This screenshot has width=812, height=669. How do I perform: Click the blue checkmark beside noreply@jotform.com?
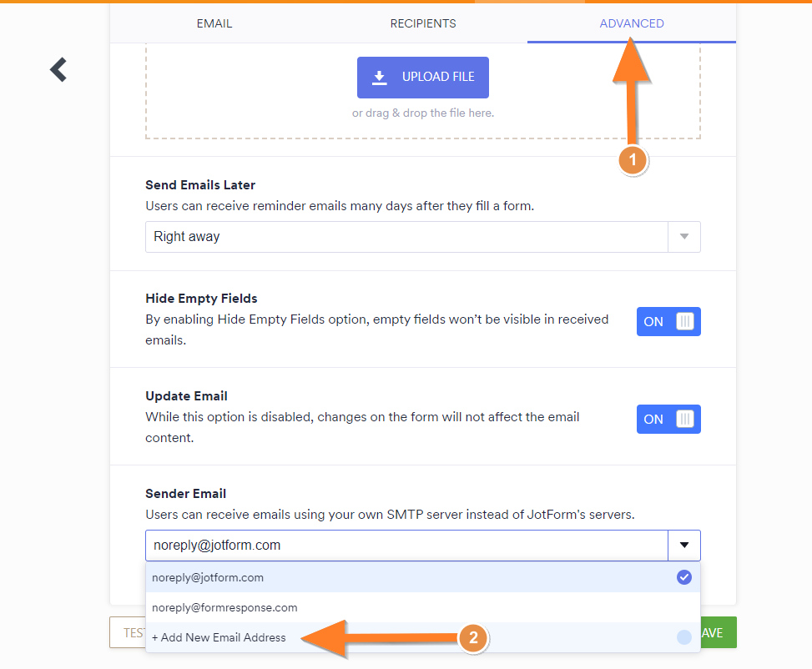683,577
